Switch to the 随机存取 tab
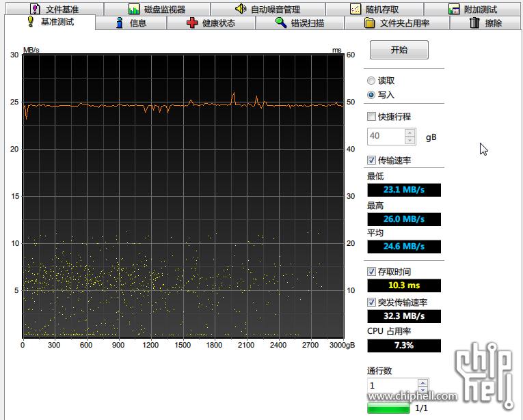This screenshot has height=420, width=523. coord(375,9)
